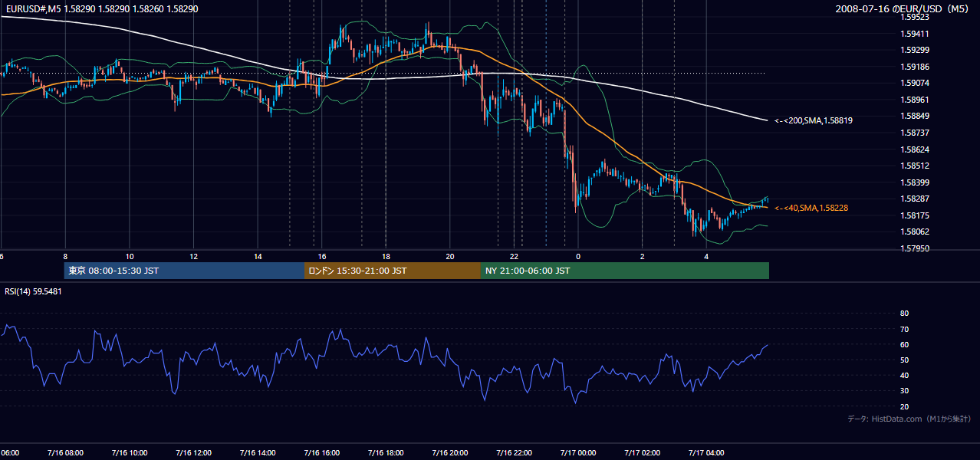The image size is (980, 460).
Task: Click price axis value 1.58399
Action: pos(915,182)
